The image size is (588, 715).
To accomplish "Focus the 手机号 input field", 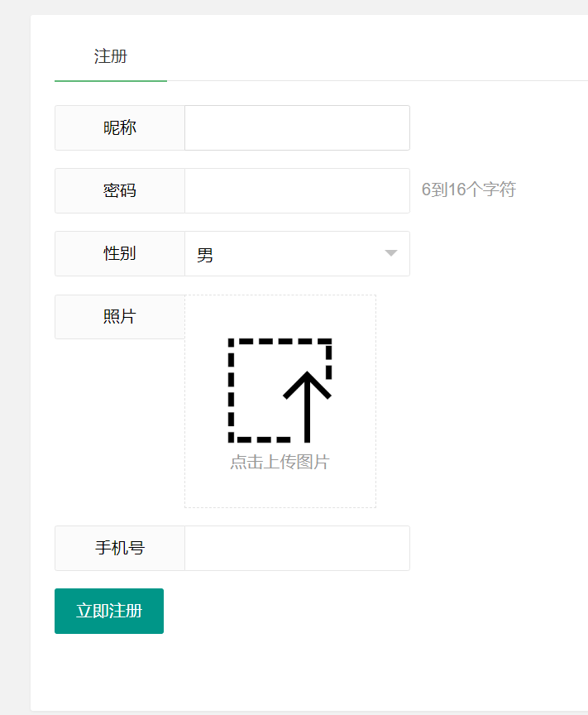I will (x=297, y=549).
